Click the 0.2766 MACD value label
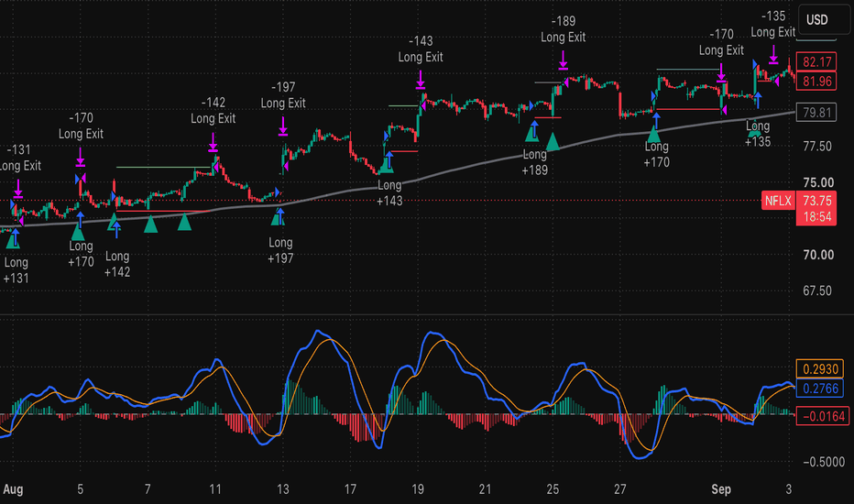Viewport: 854px width, 504px height. 820,389
